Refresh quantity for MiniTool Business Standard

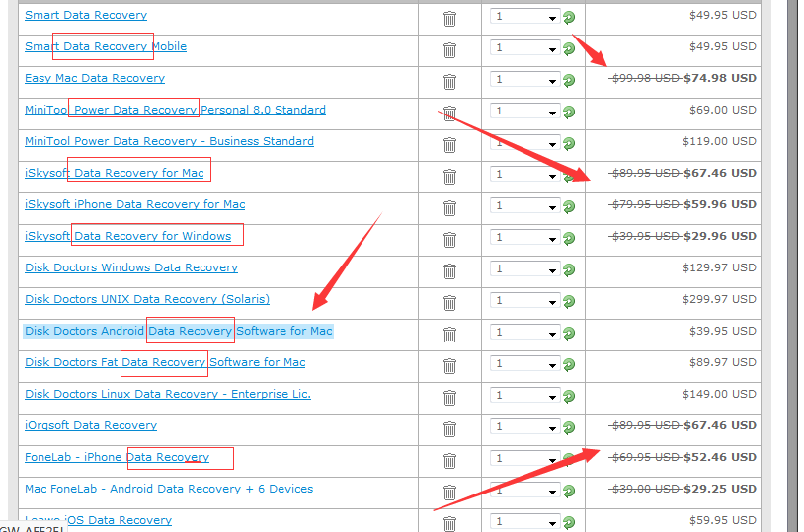click(569, 143)
